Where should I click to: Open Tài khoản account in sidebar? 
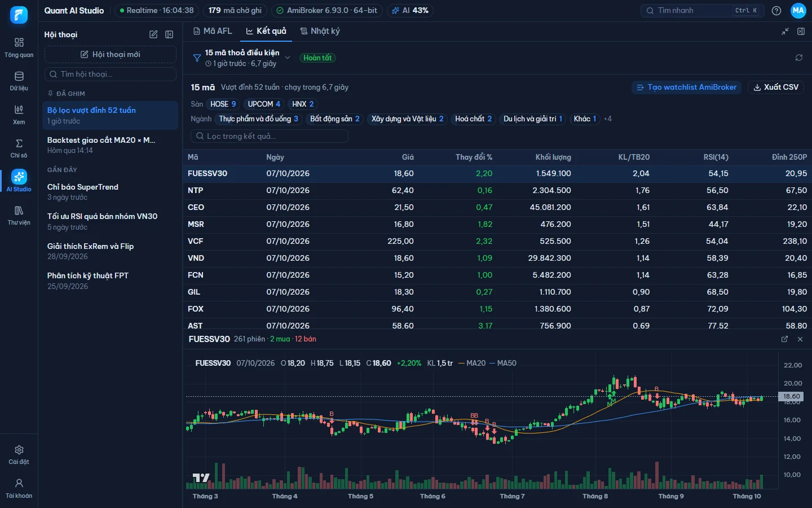point(19,488)
